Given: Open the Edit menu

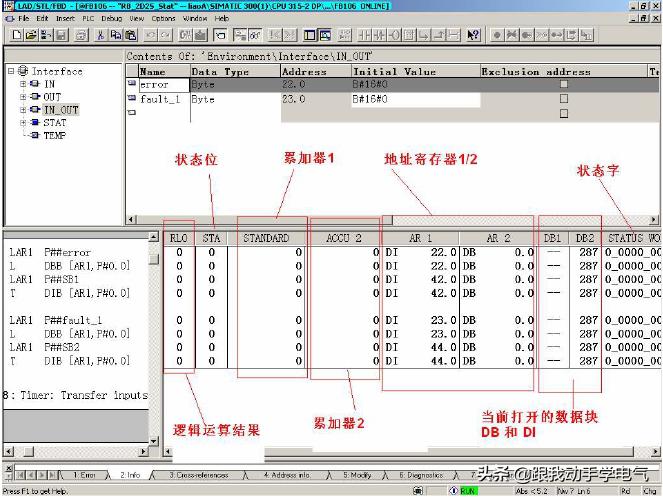Looking at the screenshot, I should click(x=42, y=19).
